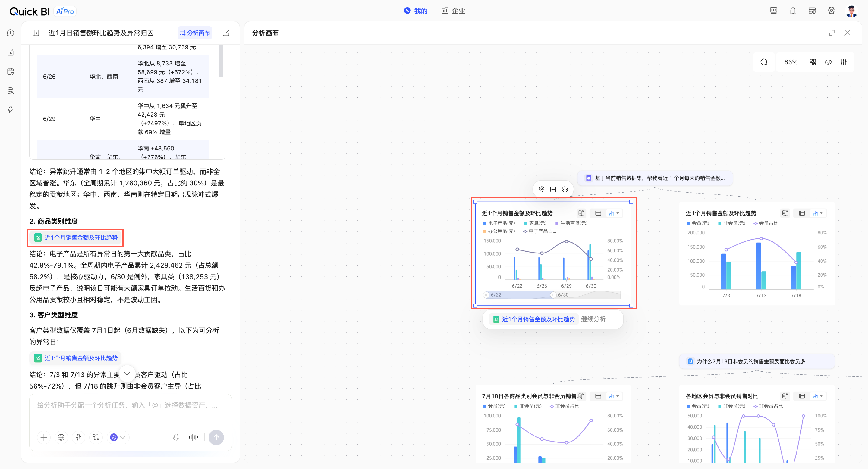This screenshot has width=868, height=469.
Task: Click the lightning quick mode icon in input box
Action: (78, 437)
